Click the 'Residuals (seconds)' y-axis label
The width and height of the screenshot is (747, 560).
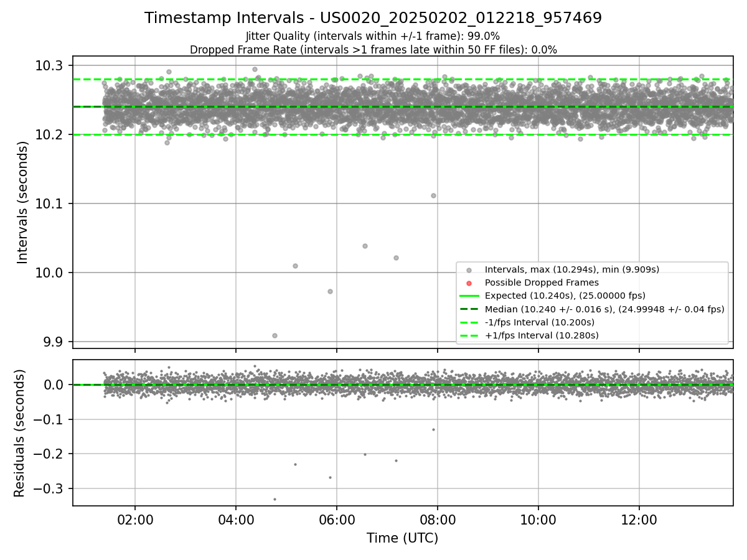coord(20,433)
